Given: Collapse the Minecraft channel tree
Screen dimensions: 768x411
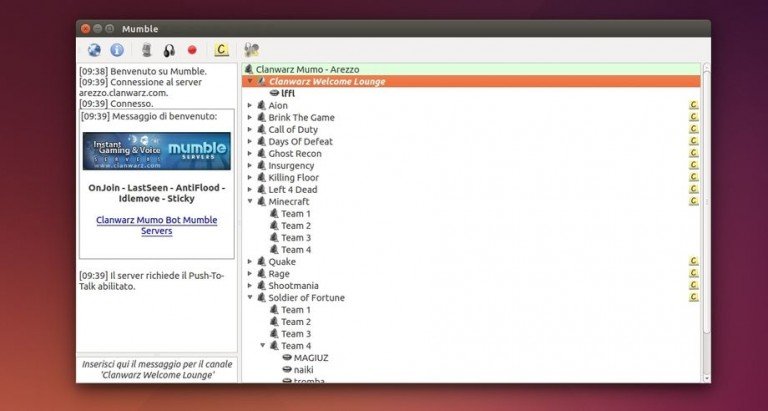Looking at the screenshot, I should pos(250,201).
